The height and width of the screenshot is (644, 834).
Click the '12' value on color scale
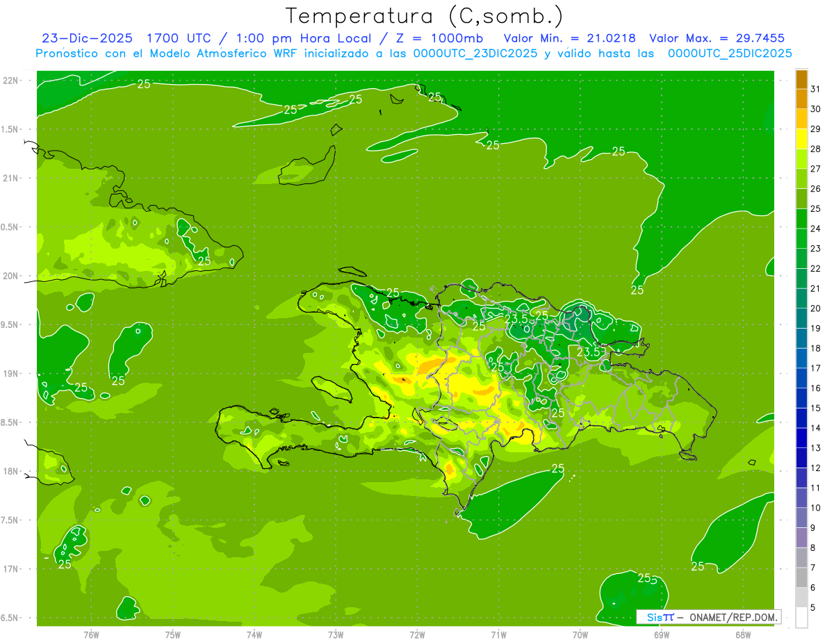tap(815, 468)
